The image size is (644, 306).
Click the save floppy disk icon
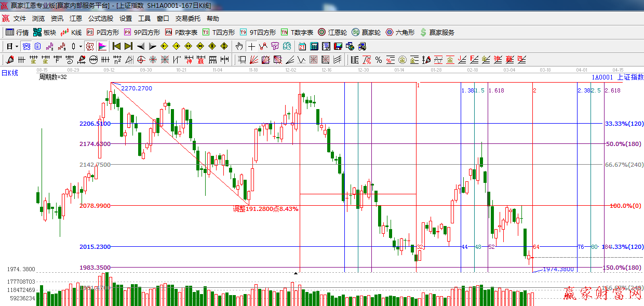[x=338, y=46]
